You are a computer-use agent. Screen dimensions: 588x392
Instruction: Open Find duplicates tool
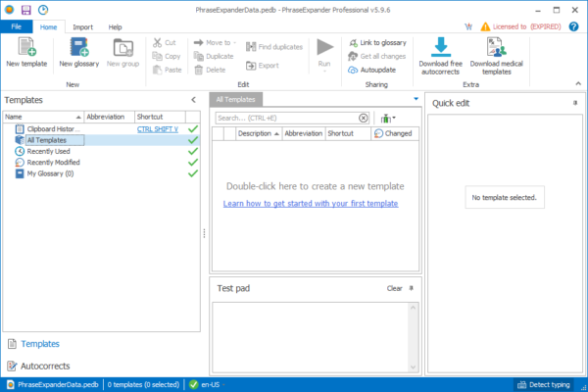(274, 47)
